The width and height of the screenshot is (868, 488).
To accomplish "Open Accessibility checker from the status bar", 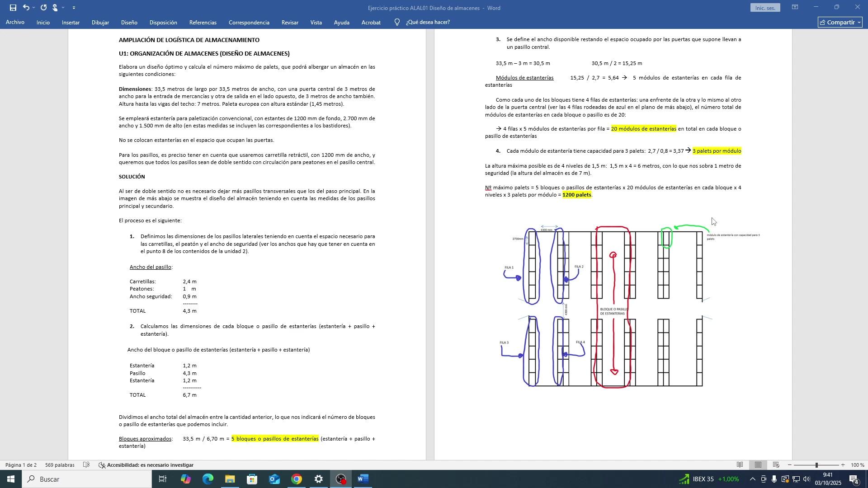I will (146, 465).
